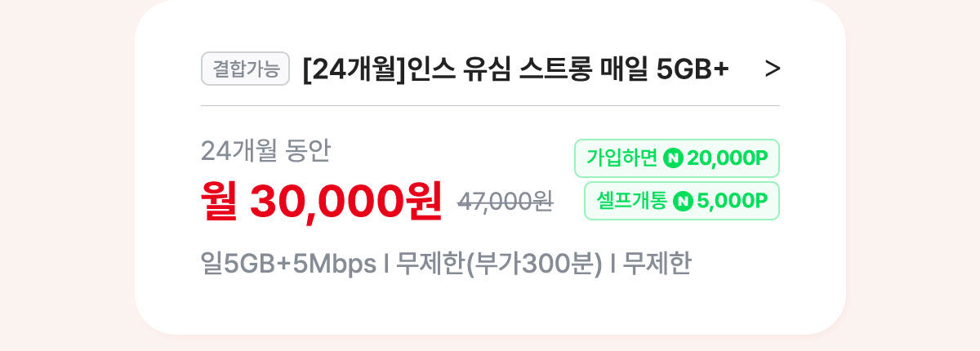Click the last 무제한 message spec

tap(657, 265)
